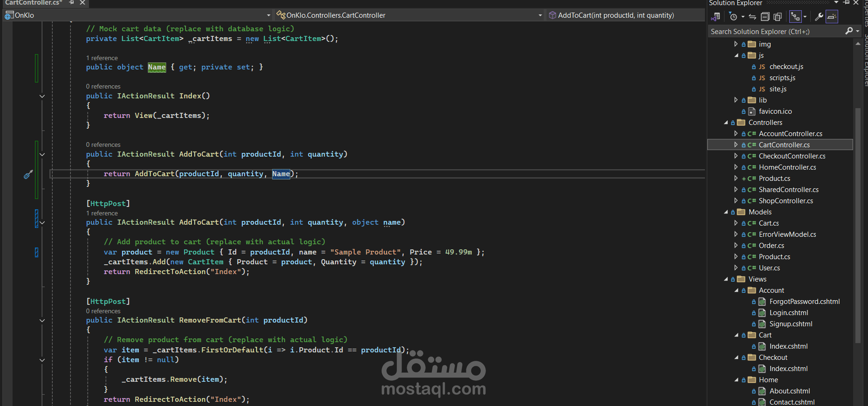Toggle Show All Files in Solution Explorer
Viewport: 868px width, 406px height.
(778, 17)
